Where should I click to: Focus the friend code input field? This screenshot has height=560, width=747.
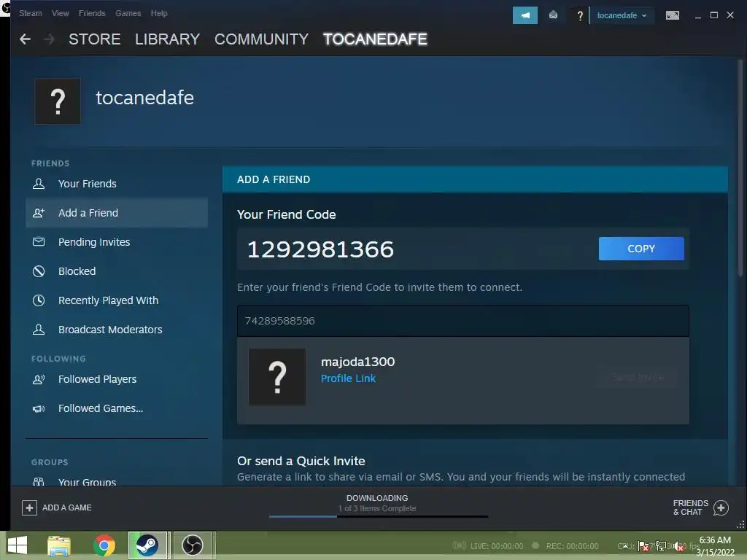pyautogui.click(x=463, y=321)
